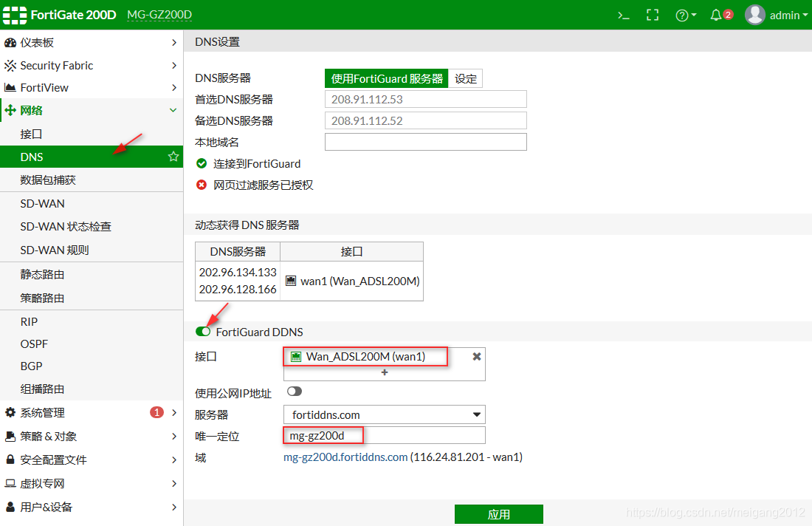The image size is (812, 526).
Task: Open SD-WAN 状态检查 menu item
Action: coord(92,227)
